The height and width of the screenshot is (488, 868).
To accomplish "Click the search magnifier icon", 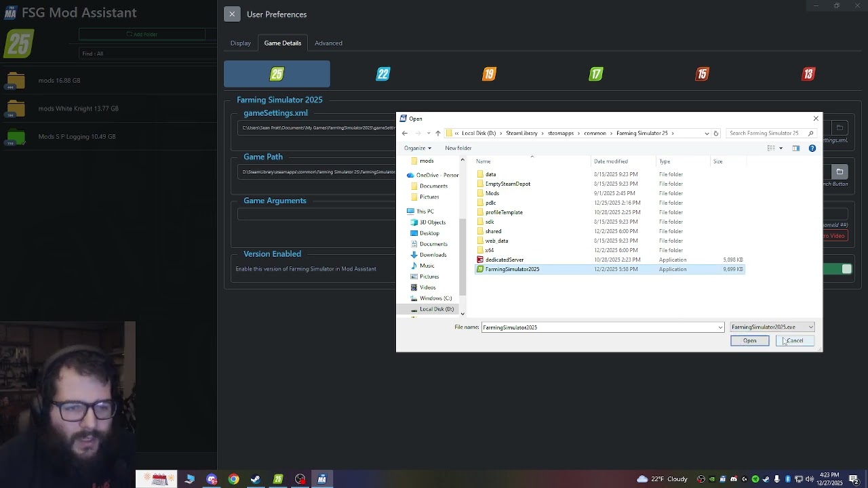I will pos(810,134).
